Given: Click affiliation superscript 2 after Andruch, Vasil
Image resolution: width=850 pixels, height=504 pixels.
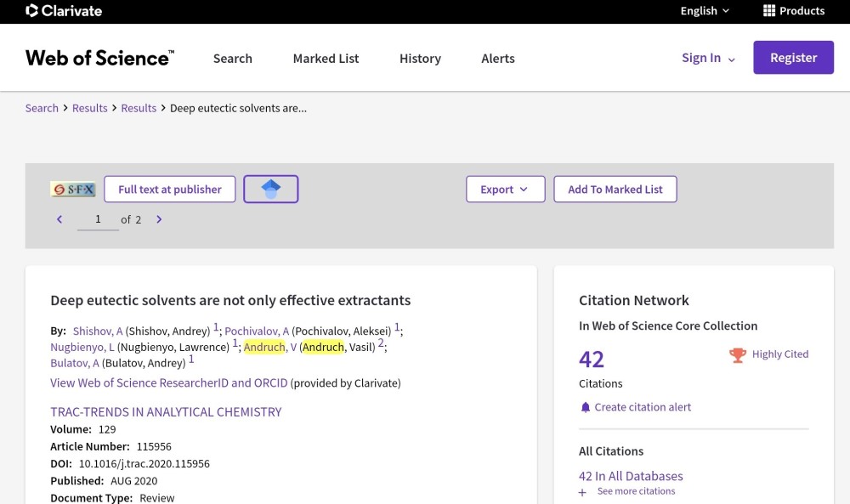Looking at the screenshot, I should (381, 343).
